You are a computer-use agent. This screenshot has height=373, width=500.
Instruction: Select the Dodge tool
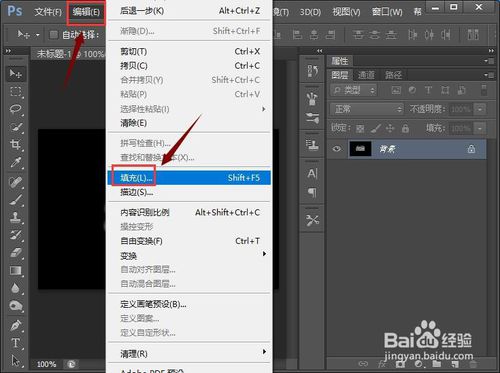click(x=15, y=306)
